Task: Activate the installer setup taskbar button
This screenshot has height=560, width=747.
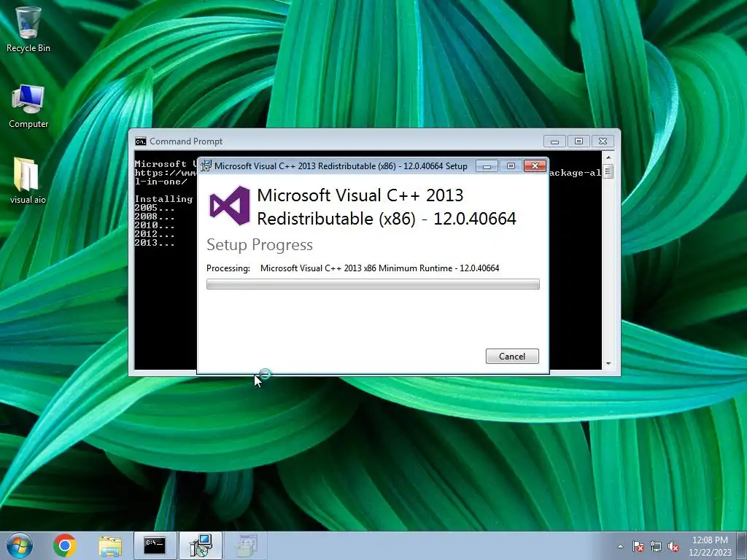Action: (201, 545)
